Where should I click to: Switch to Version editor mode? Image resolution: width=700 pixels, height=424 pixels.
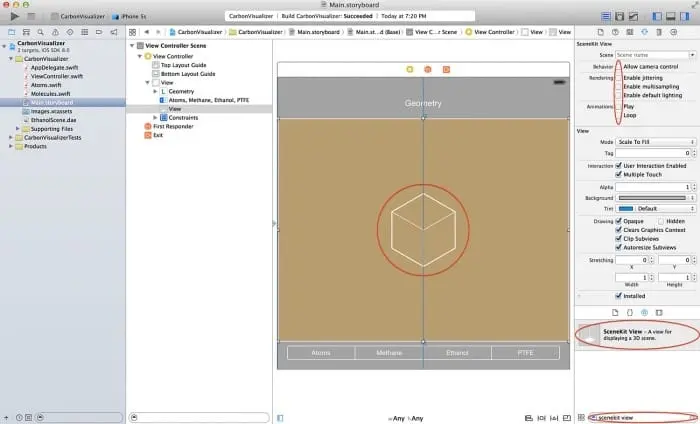coord(633,17)
